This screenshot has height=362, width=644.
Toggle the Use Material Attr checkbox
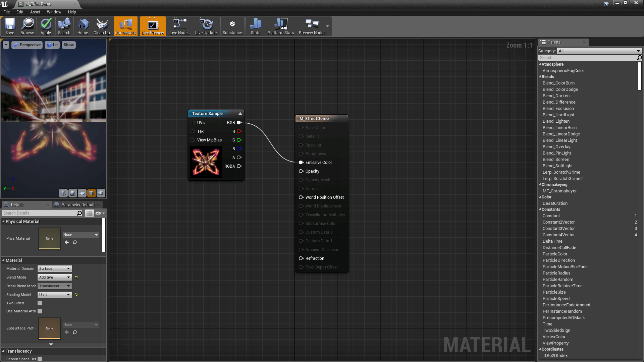pyautogui.click(x=40, y=311)
